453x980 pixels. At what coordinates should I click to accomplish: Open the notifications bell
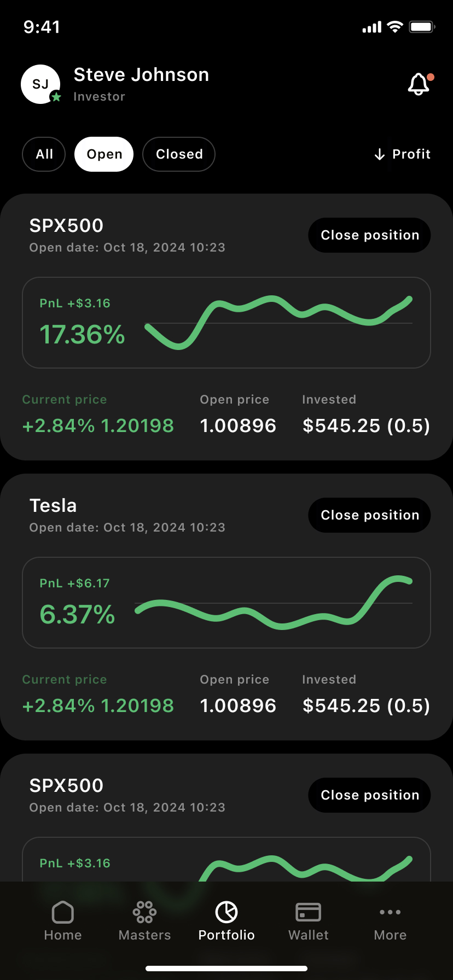(419, 84)
